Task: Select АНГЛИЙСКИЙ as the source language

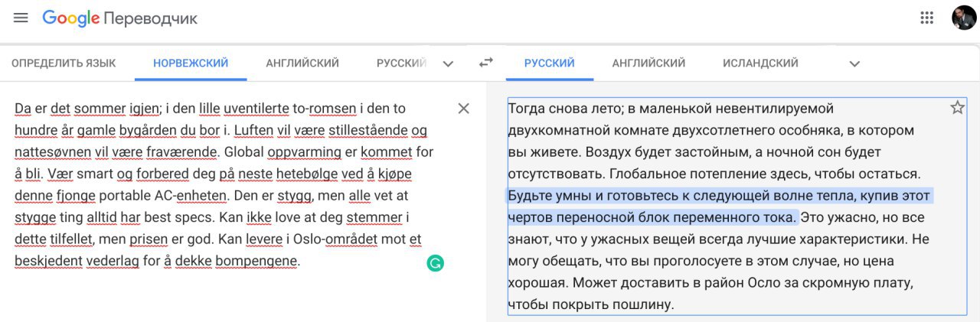Action: pos(302,63)
